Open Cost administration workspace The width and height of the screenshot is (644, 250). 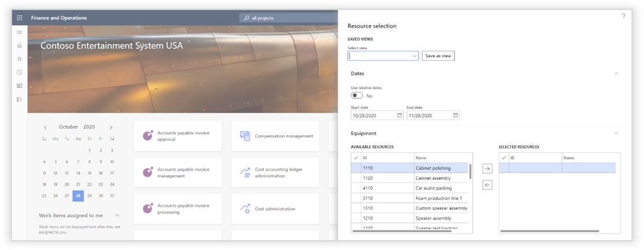275,209
